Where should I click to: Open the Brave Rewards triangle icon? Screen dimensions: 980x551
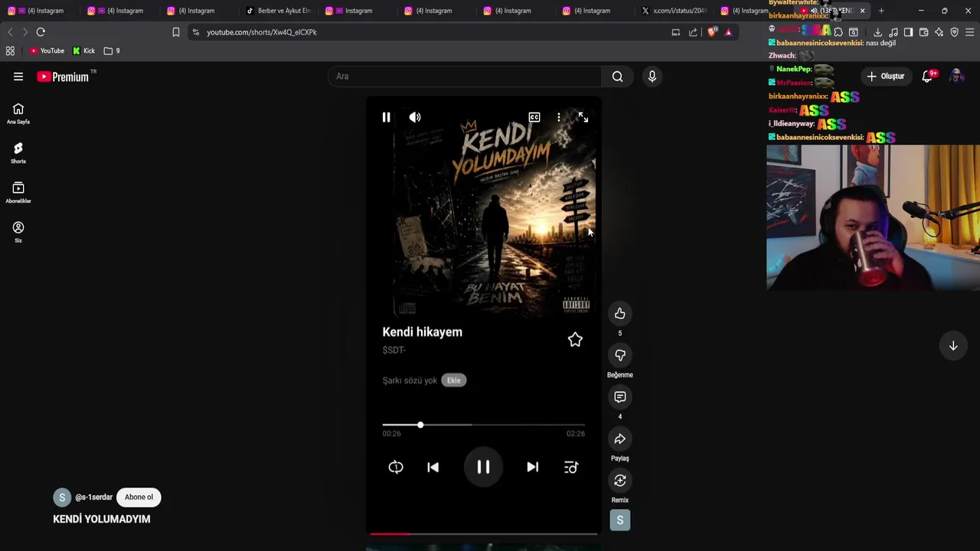coord(728,32)
